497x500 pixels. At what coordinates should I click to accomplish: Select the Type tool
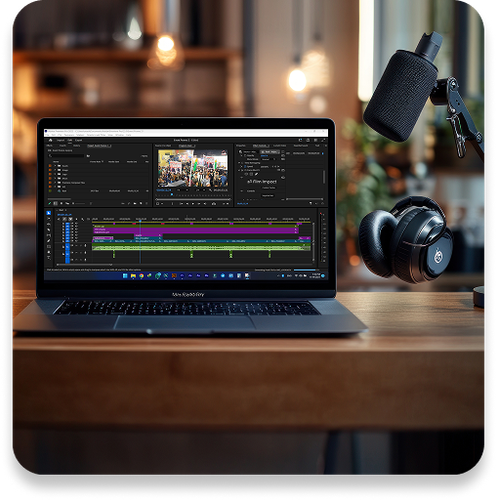49,258
